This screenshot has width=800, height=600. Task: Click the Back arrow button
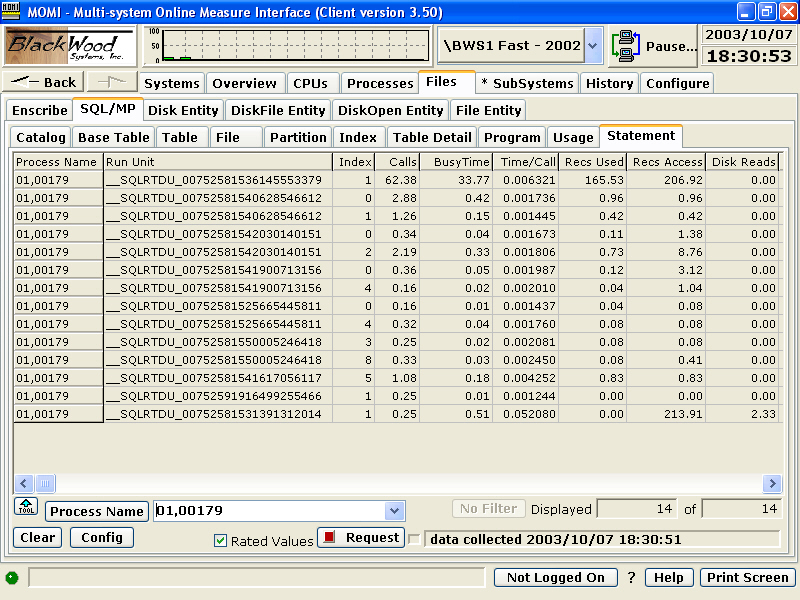pos(43,83)
